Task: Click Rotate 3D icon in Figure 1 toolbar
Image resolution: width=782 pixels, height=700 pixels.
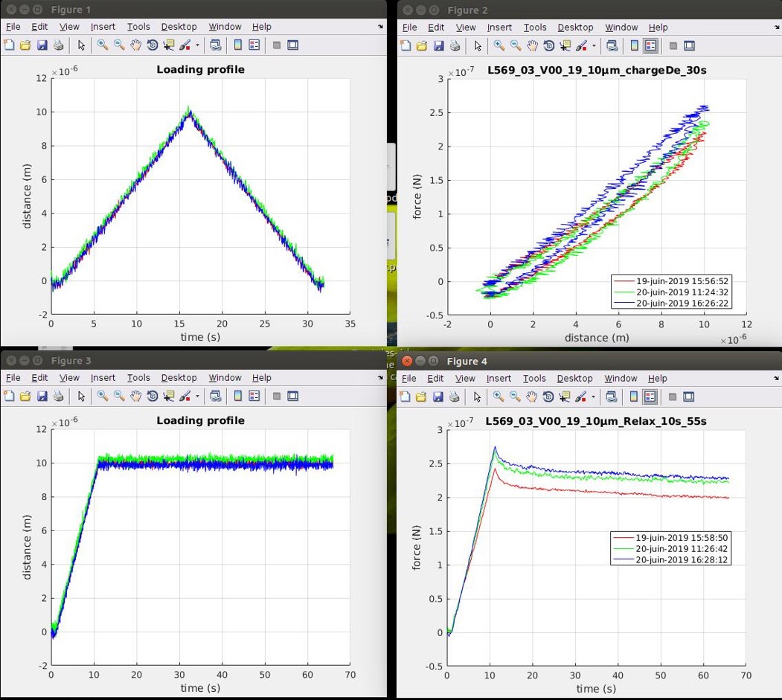Action: 152,45
